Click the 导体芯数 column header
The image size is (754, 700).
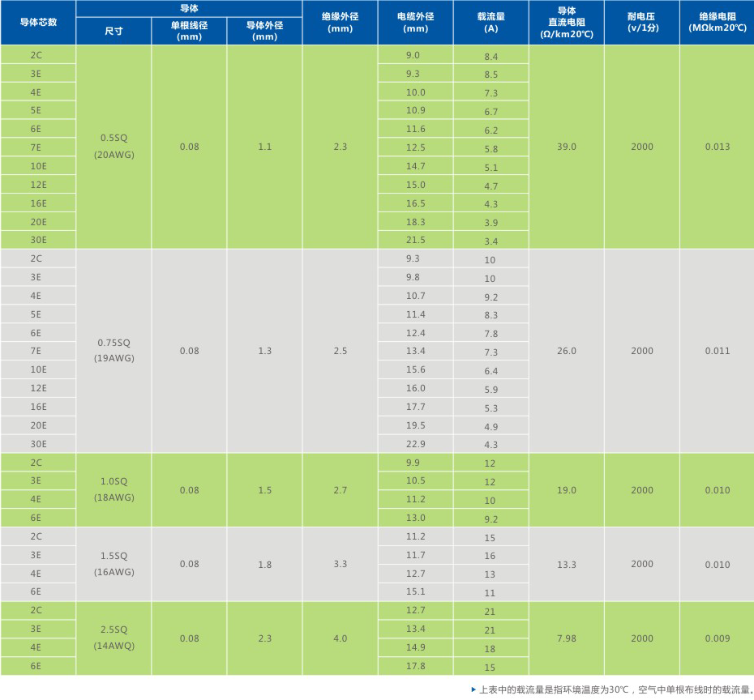(38, 22)
